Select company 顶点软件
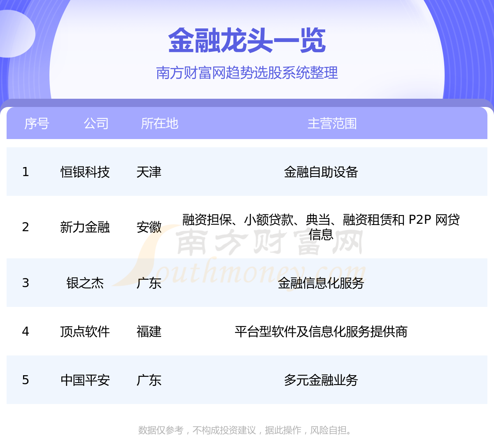The width and height of the screenshot is (494, 448). point(85,332)
